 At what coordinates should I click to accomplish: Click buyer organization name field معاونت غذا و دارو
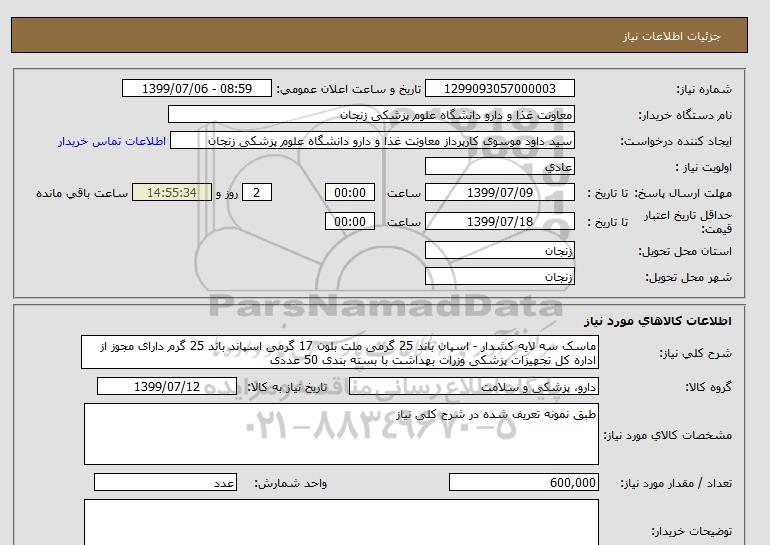[371, 114]
